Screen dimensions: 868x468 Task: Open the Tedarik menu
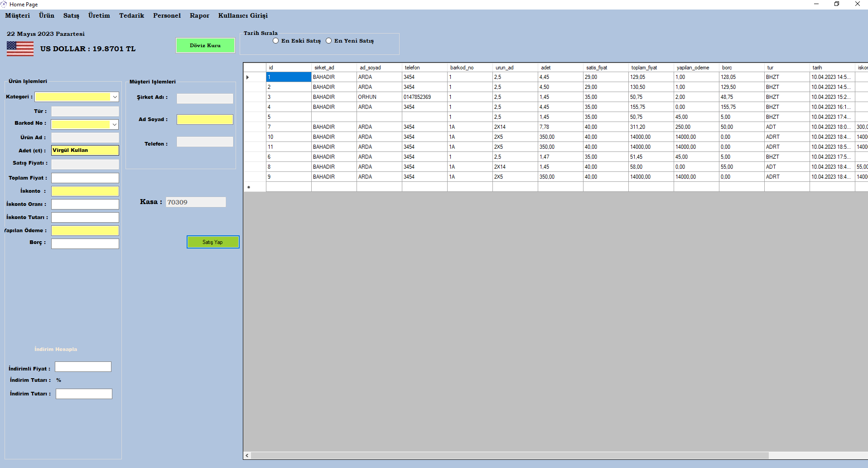(131, 15)
